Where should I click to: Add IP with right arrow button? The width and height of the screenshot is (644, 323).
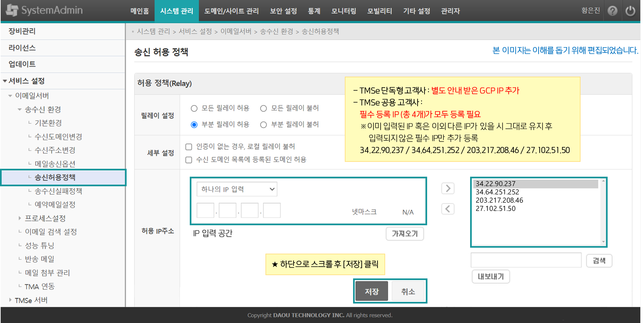point(448,189)
